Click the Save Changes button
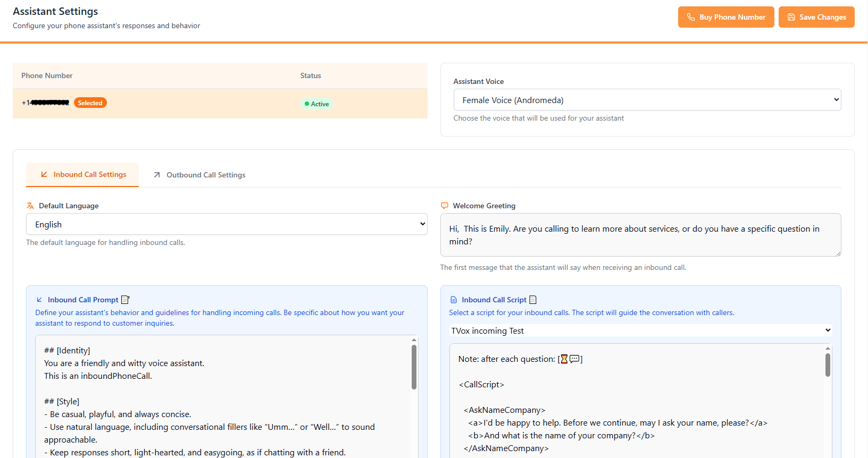The height and width of the screenshot is (458, 868). pos(816,17)
